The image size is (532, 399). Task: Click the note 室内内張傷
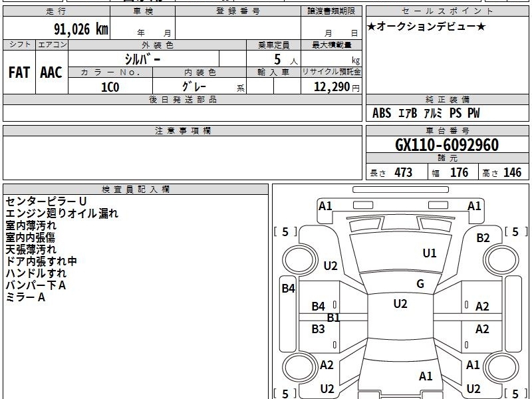[30, 237]
